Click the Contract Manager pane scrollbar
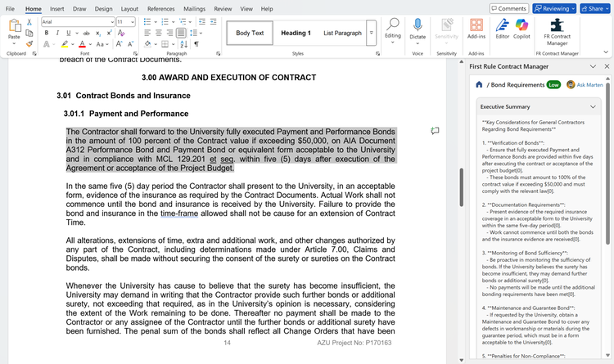The height and width of the screenshot is (364, 614). point(607,163)
